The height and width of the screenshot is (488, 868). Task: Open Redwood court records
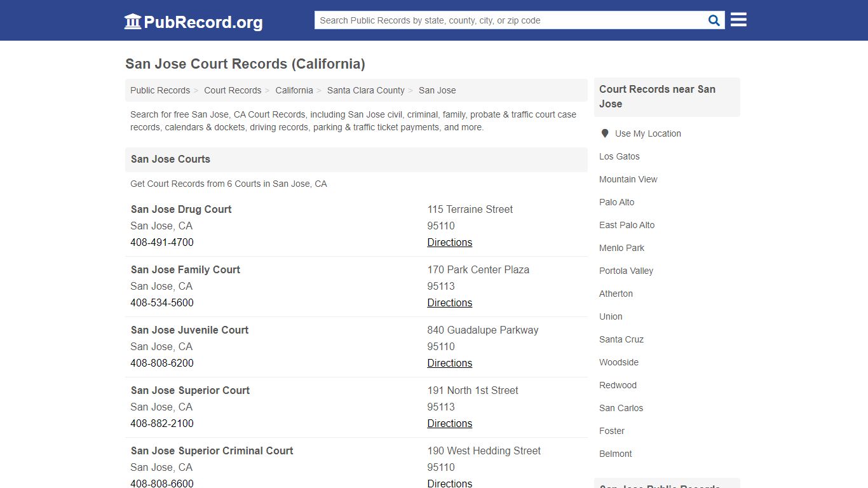[618, 385]
